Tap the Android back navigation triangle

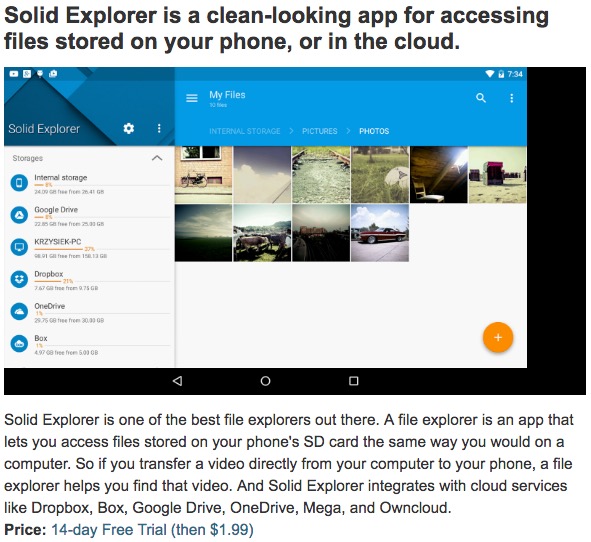(x=177, y=381)
